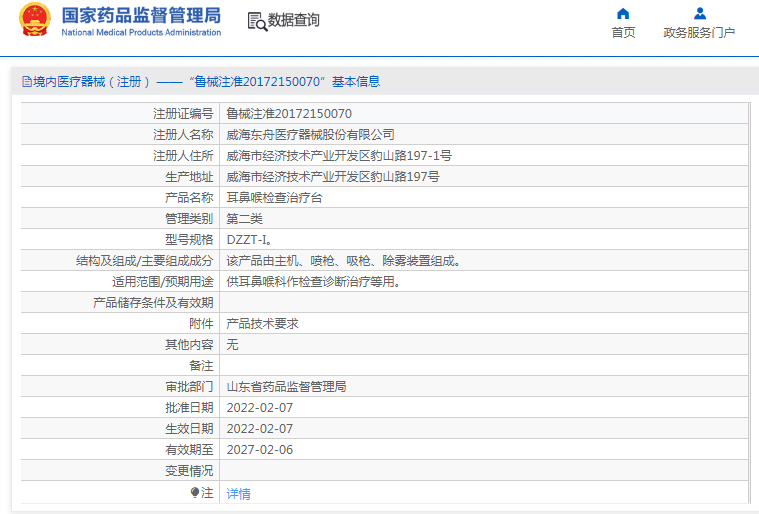Click the 适用范围/预期用途 label
The height and width of the screenshot is (514, 759).
point(163,282)
